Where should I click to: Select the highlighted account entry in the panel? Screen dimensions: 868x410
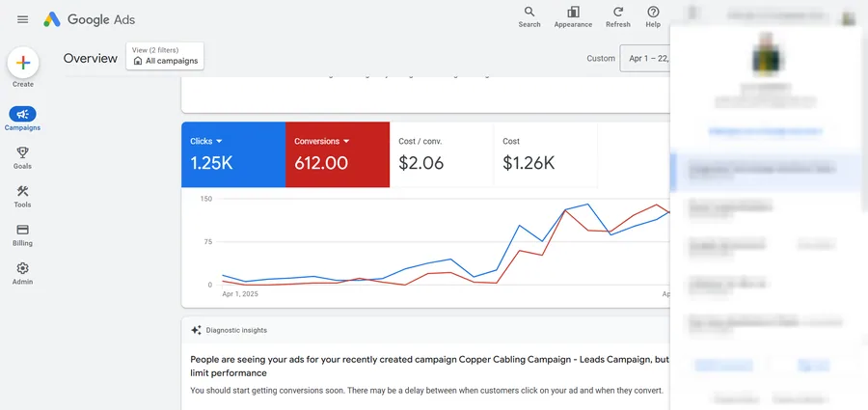click(x=766, y=170)
